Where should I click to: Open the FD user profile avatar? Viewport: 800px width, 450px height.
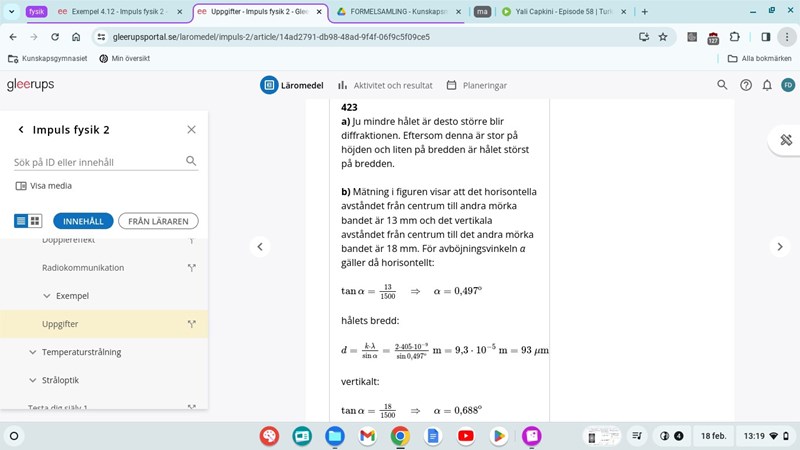[x=788, y=85]
